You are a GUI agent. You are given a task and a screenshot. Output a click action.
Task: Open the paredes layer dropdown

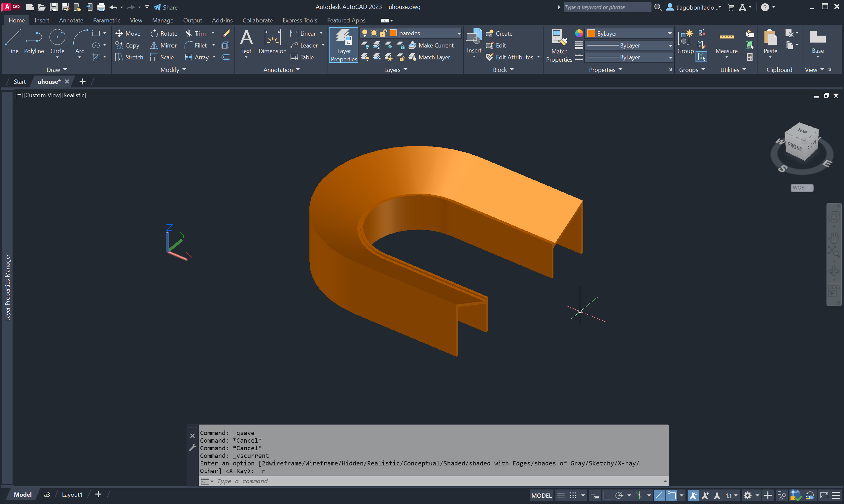(459, 33)
